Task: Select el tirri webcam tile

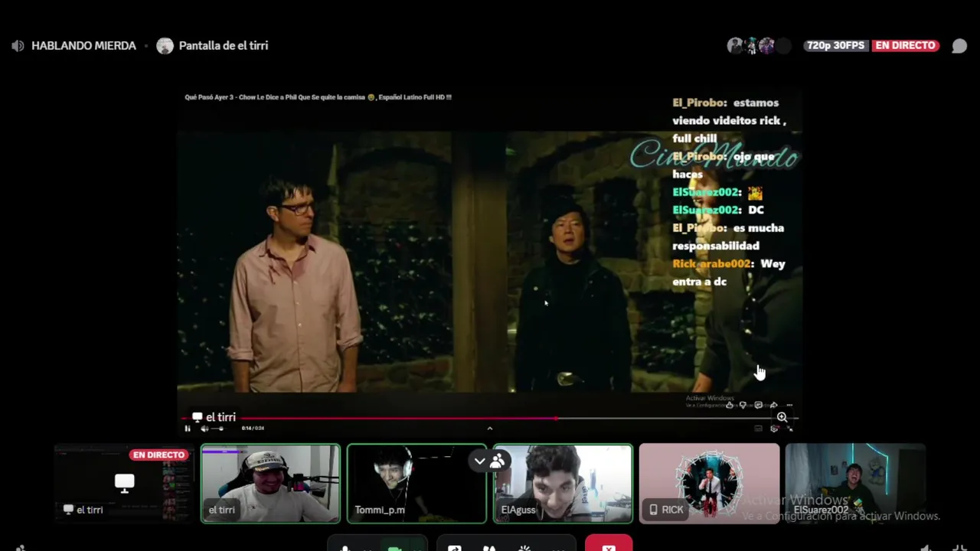Action: pos(270,484)
